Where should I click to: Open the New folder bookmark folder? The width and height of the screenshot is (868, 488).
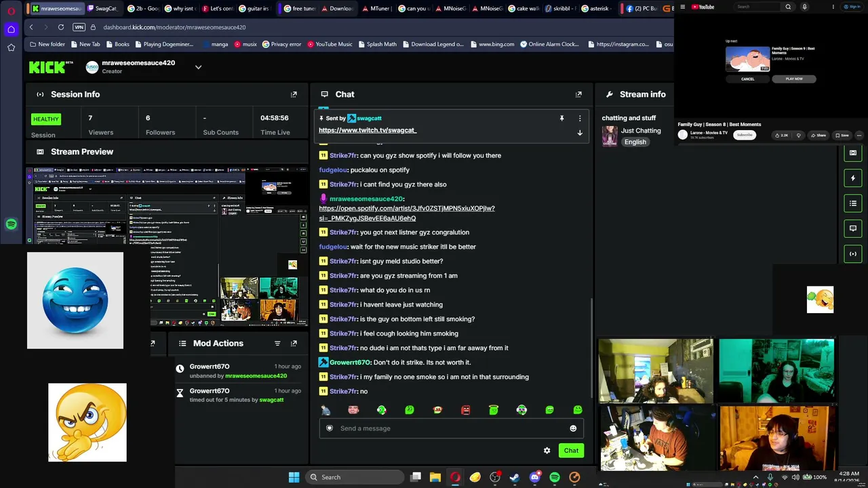(47, 44)
